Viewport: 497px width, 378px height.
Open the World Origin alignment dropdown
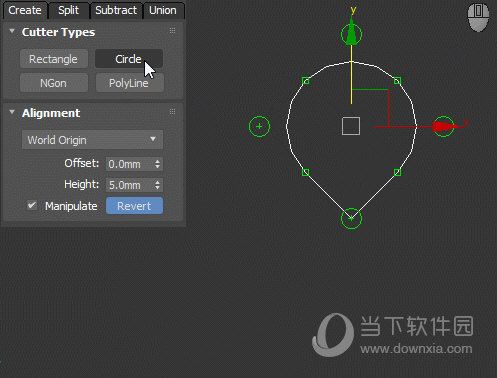click(92, 140)
